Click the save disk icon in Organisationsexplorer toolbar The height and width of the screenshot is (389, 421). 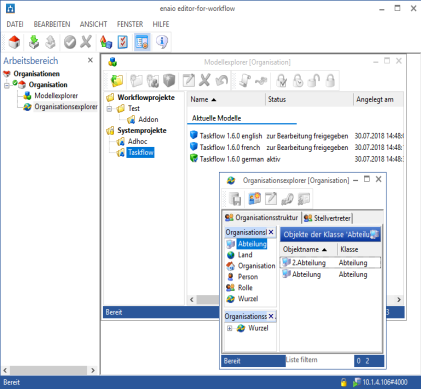pos(235,199)
